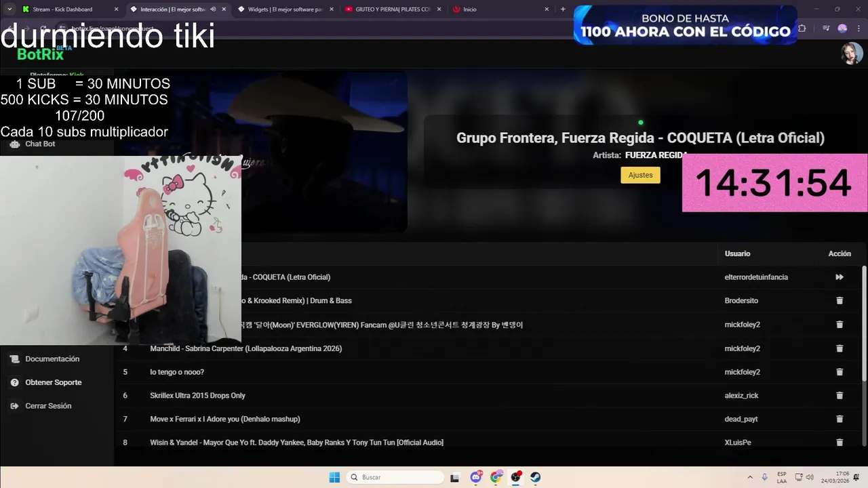This screenshot has height=488, width=868.
Task: Show hidden system tray icons
Action: coord(750,477)
